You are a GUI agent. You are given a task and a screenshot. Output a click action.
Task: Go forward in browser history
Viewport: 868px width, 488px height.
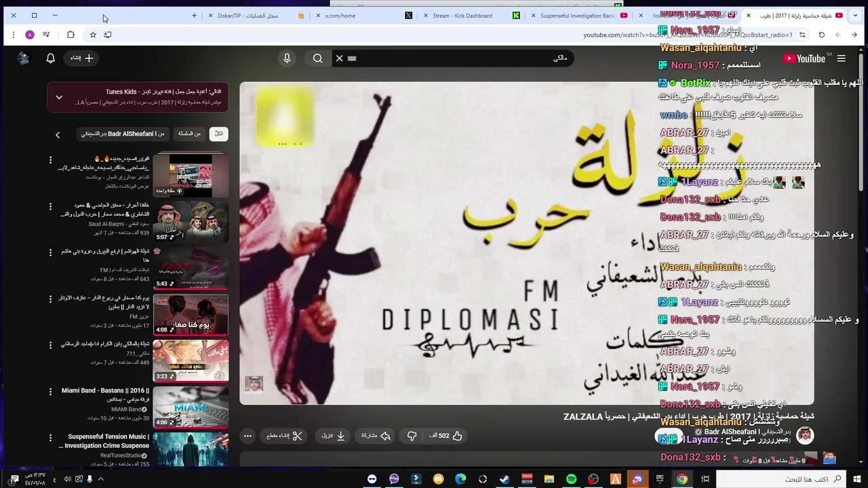(838, 35)
